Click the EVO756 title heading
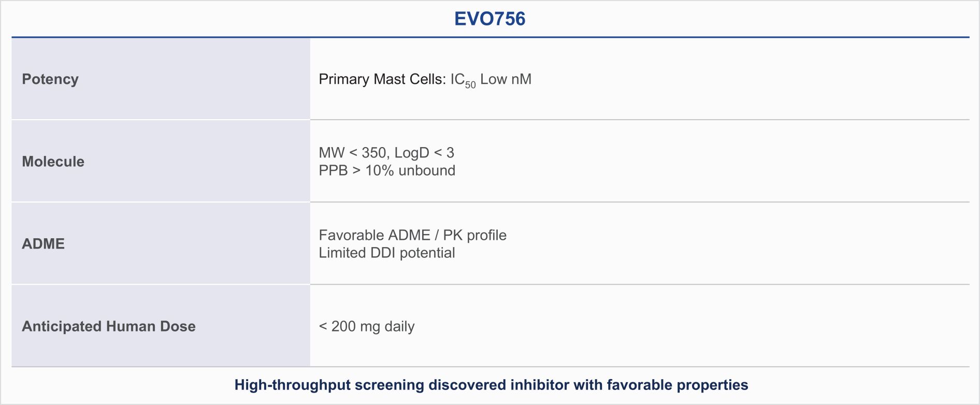 (x=489, y=19)
